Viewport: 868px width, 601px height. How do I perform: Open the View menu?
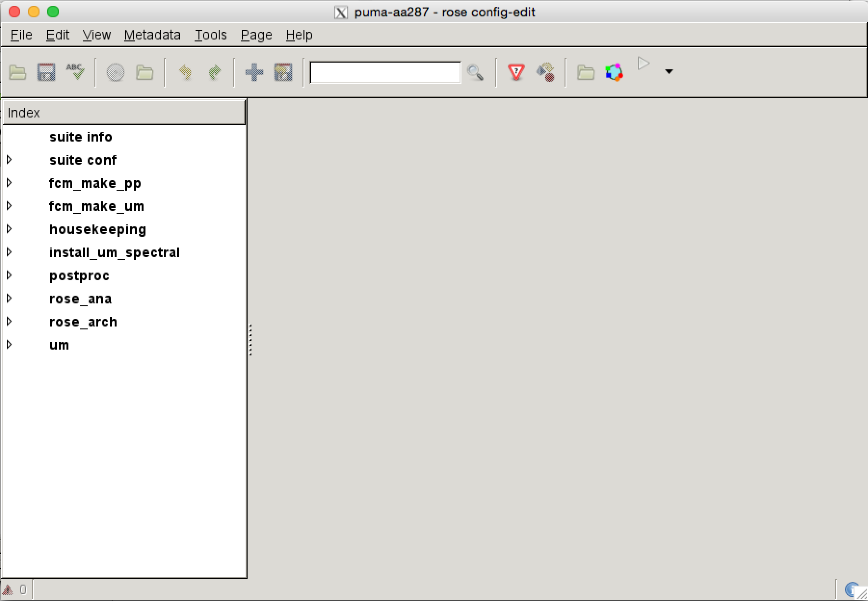(x=96, y=35)
